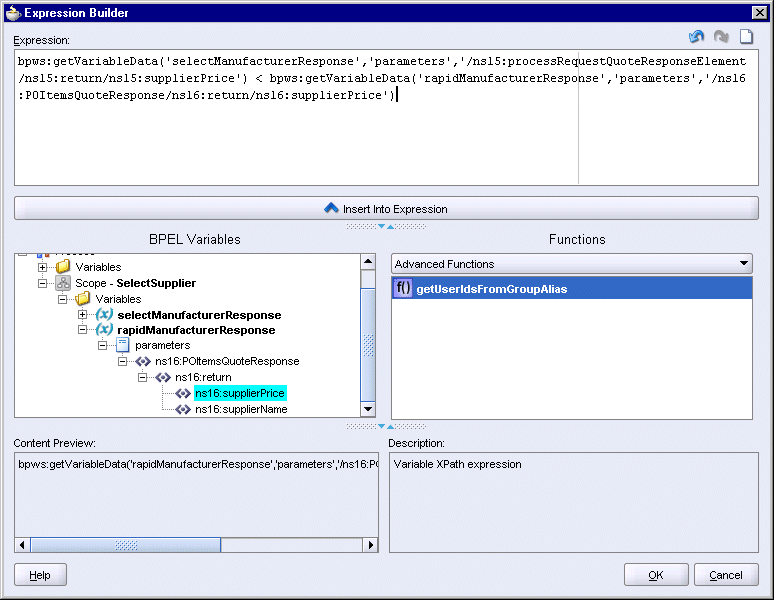
Task: Click the element icon of ns16:supplierPrice
Action: click(x=183, y=393)
